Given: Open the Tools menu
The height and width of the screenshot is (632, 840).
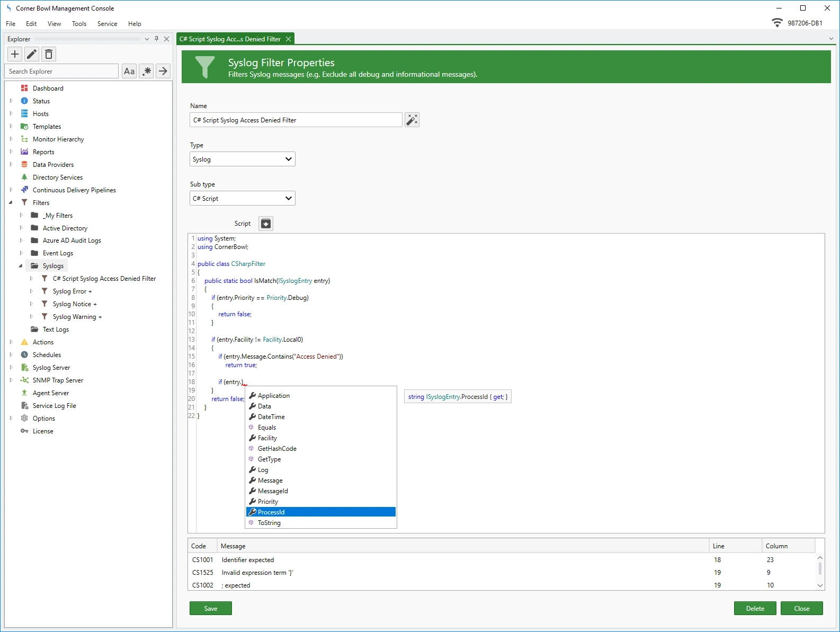Looking at the screenshot, I should point(79,24).
